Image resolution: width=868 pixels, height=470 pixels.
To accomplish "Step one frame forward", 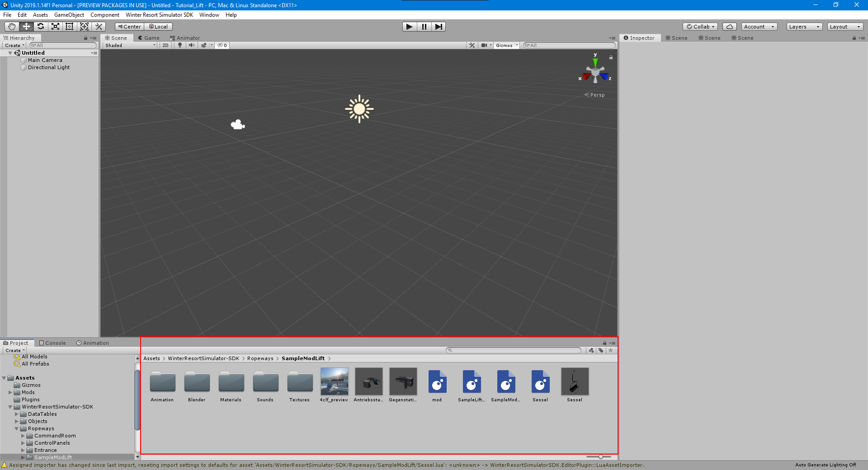I will click(439, 27).
